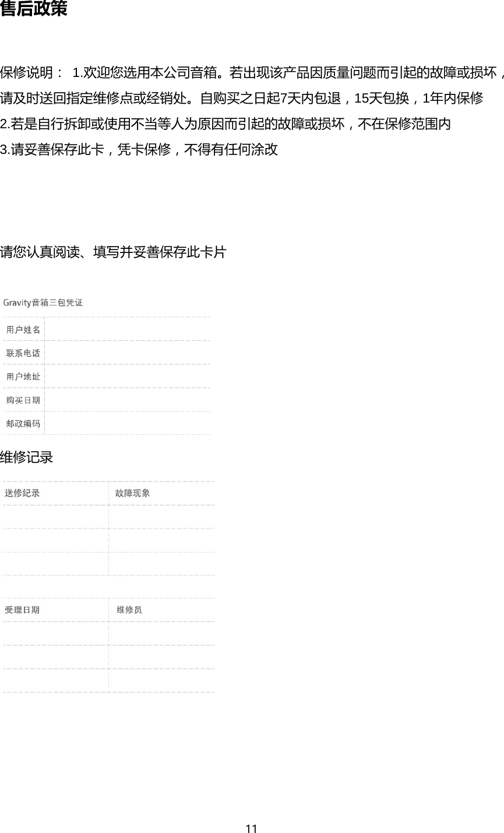Click the 用户地址 entry field
Image resolution: width=504 pixels, height=833 pixels.
pyautogui.click(x=128, y=376)
